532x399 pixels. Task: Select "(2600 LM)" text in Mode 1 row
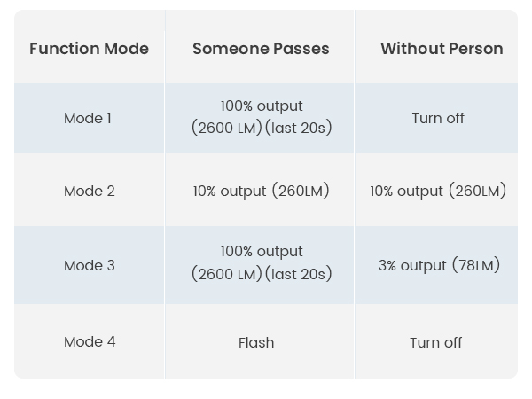point(226,129)
